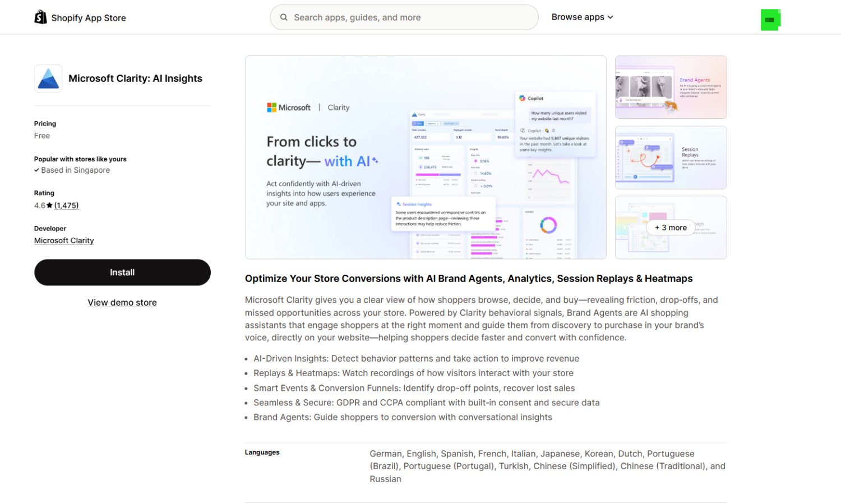This screenshot has width=841, height=504.
Task: Click the Shopify bag logo icon
Action: coord(40,17)
